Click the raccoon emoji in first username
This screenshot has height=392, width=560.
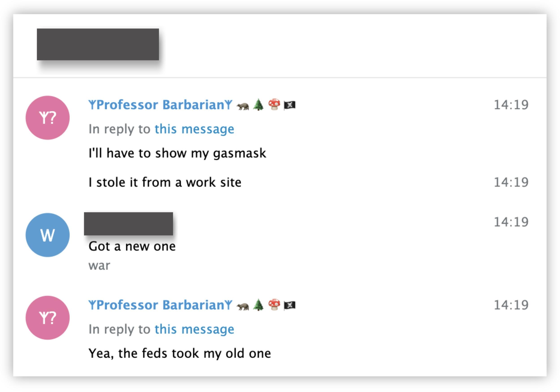(243, 106)
